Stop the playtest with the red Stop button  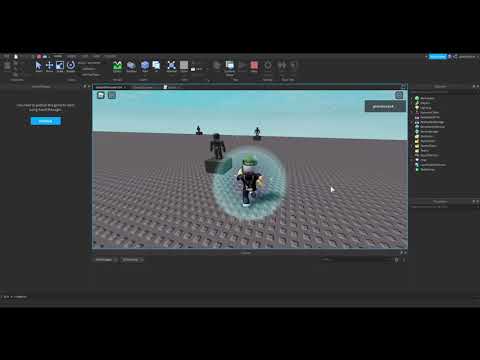(x=254, y=66)
